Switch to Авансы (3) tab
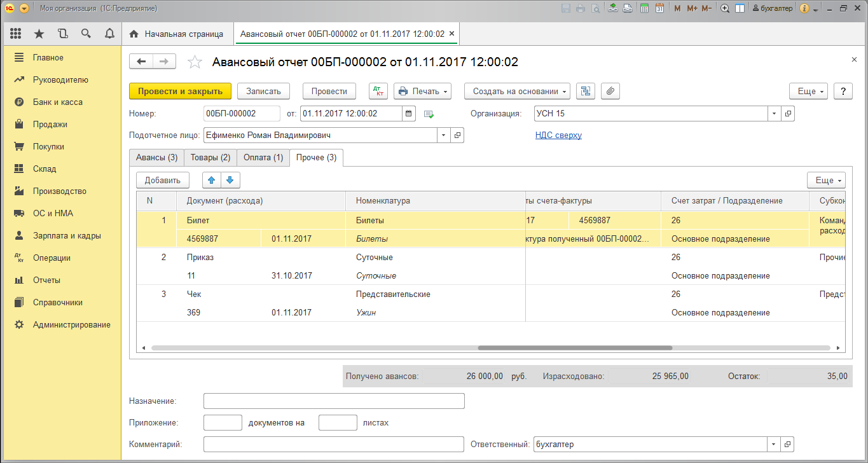Image resolution: width=868 pixels, height=463 pixels. tap(156, 157)
